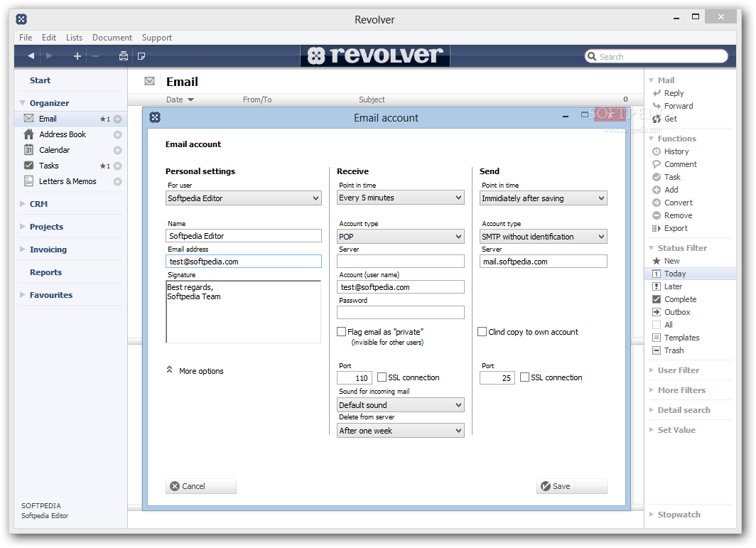Open the Support menu
Image resolution: width=756 pixels, height=548 pixels.
(157, 37)
